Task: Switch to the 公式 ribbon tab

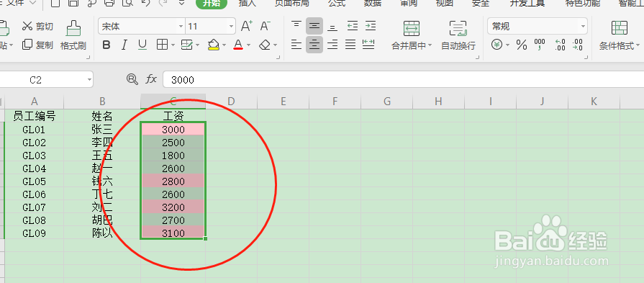Action: tap(336, 4)
